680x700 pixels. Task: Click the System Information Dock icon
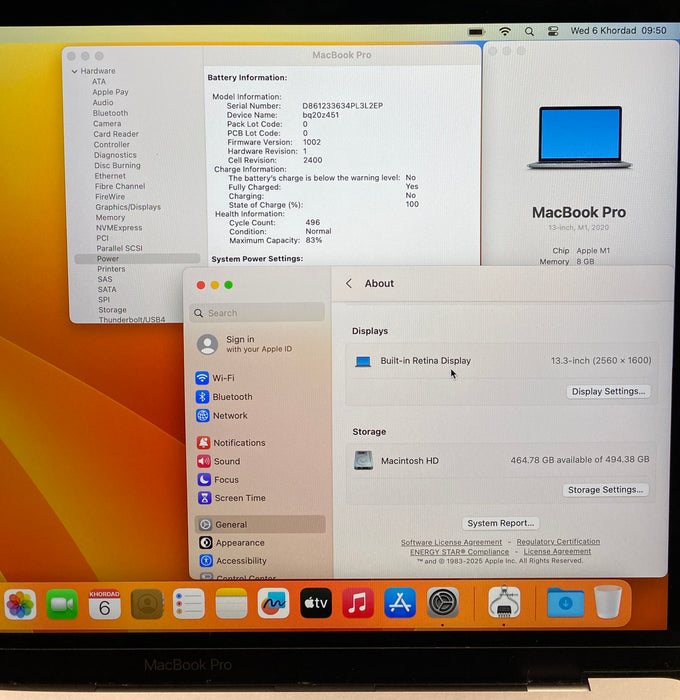coord(504,602)
